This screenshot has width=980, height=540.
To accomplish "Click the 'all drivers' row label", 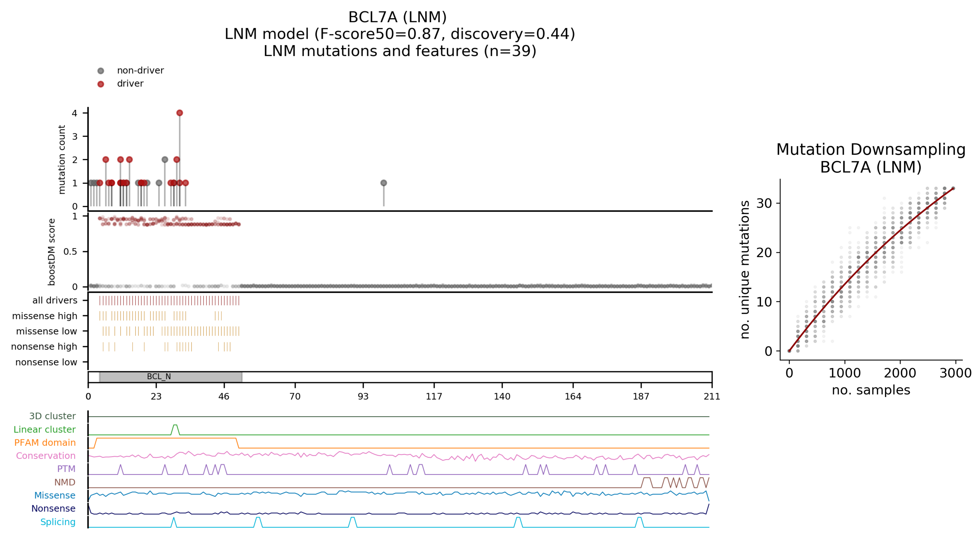I will click(55, 301).
